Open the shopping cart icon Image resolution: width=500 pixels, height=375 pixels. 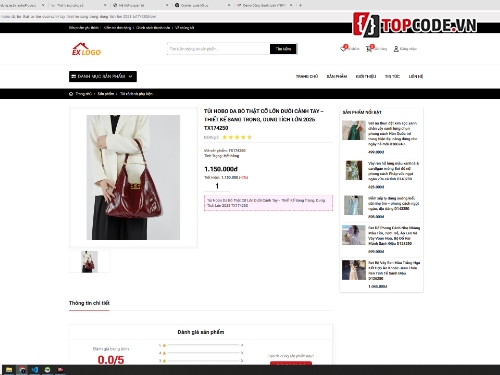click(369, 49)
